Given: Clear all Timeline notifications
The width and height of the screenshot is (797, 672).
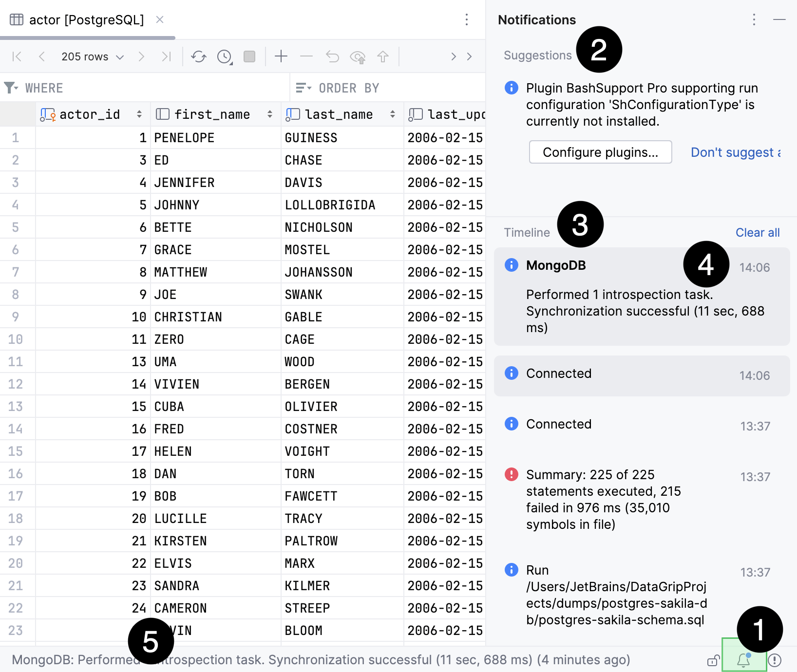Looking at the screenshot, I should click(758, 232).
